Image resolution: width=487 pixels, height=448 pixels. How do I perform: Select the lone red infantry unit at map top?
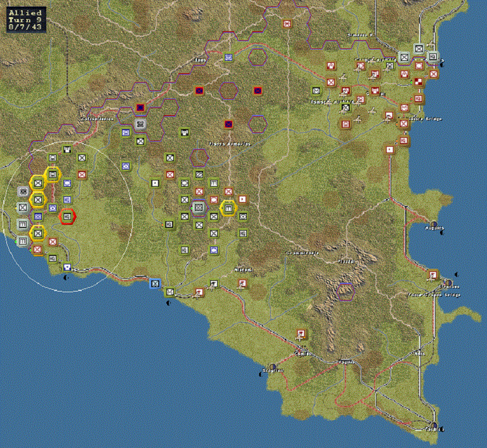click(286, 24)
